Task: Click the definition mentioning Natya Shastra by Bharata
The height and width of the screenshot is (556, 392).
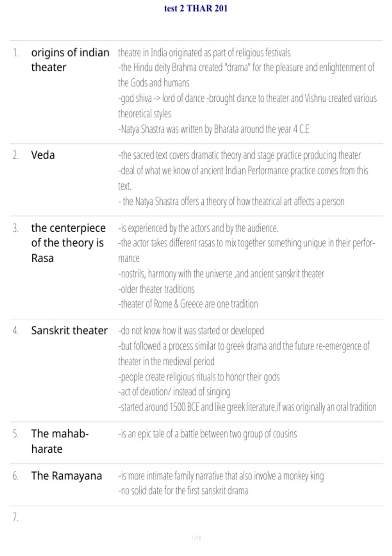Action: tap(213, 130)
